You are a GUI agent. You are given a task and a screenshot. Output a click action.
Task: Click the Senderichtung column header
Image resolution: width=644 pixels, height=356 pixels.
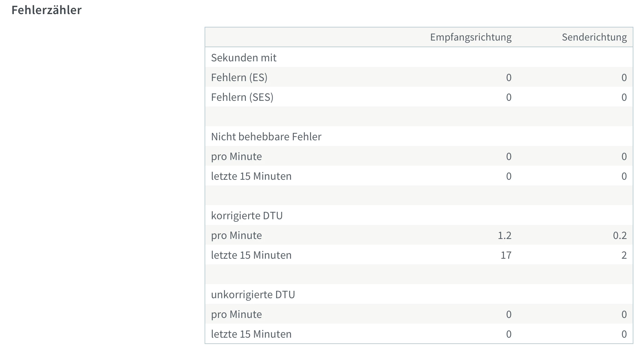[x=594, y=37]
